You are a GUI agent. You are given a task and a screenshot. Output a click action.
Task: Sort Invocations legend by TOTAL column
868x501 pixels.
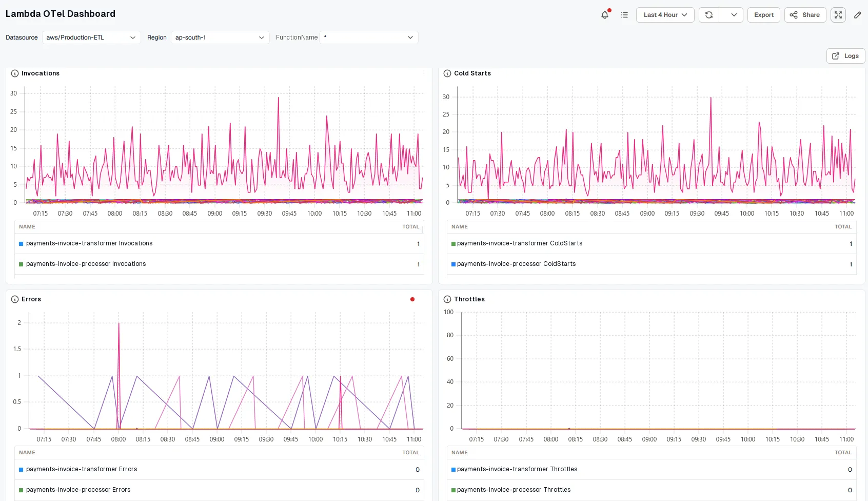[x=410, y=227]
